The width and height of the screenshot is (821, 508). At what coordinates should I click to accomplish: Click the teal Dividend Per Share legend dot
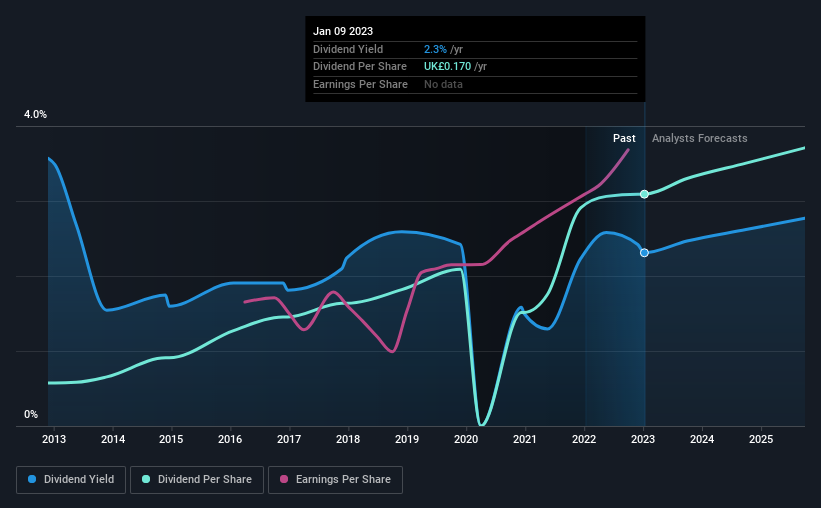[146, 479]
